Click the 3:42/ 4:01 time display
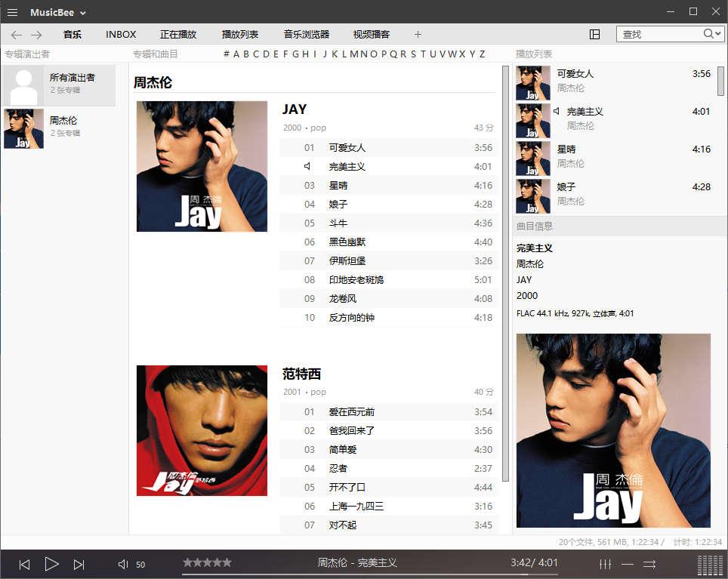This screenshot has width=728, height=579. point(534,562)
